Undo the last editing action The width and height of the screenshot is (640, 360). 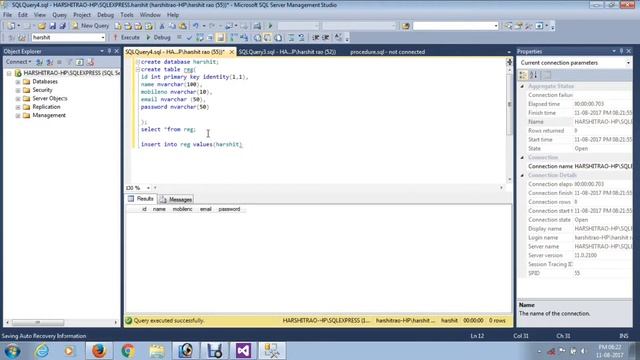pos(196,26)
